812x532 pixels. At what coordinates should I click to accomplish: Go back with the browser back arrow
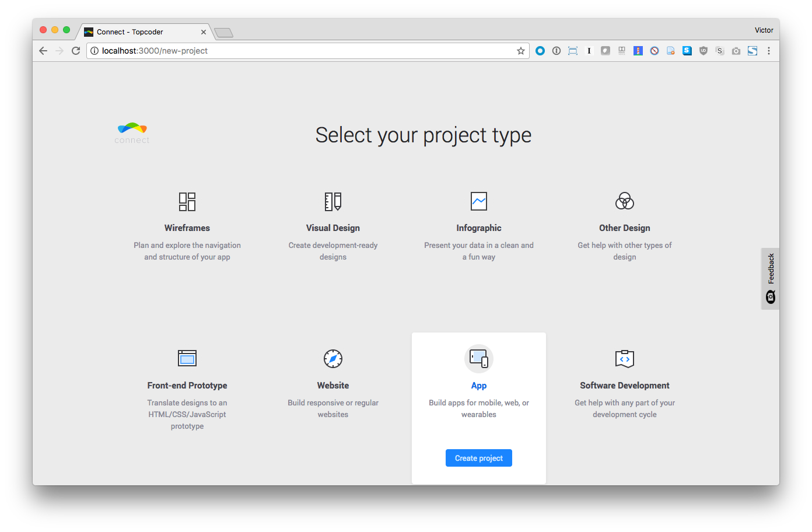[43, 51]
